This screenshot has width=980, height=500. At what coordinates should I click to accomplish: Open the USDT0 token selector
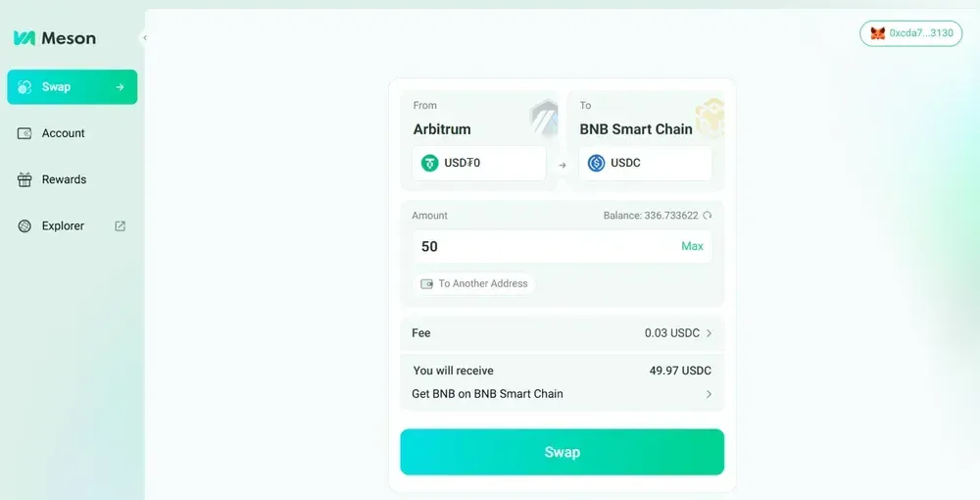click(478, 163)
